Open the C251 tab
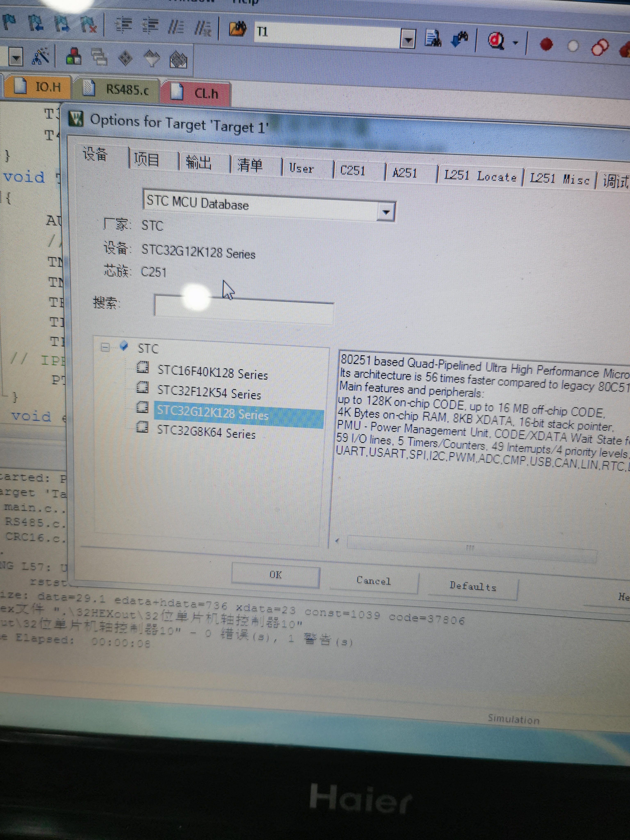This screenshot has width=630, height=840. coord(352,170)
